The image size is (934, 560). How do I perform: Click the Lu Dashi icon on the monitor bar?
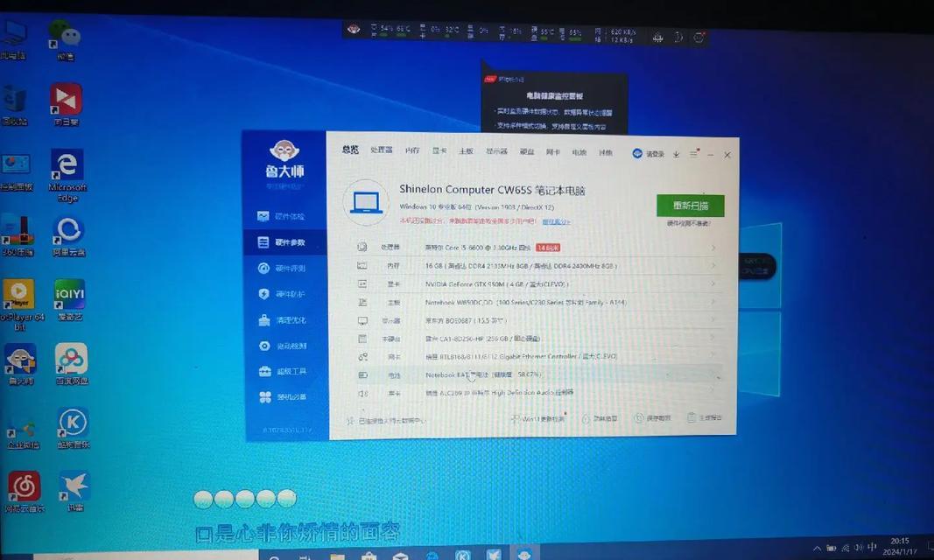(x=354, y=29)
